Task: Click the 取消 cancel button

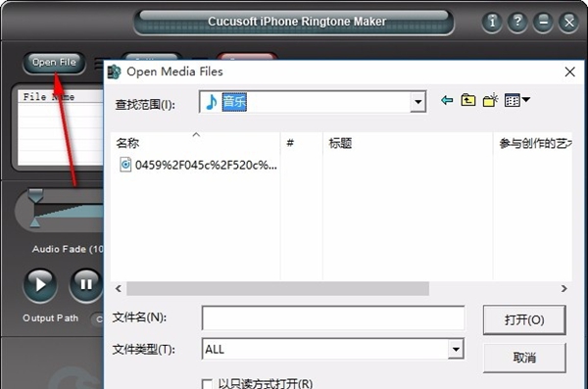Action: [x=524, y=358]
